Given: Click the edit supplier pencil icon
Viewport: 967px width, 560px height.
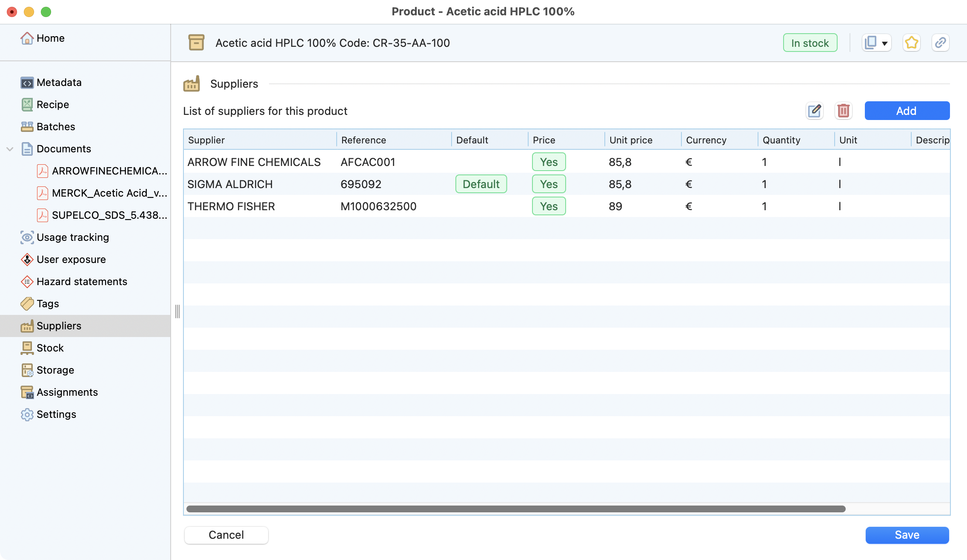Looking at the screenshot, I should pyautogui.click(x=815, y=111).
